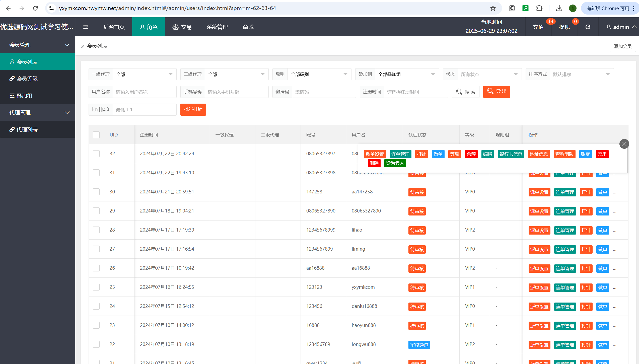Image resolution: width=639 pixels, height=364 pixels.
Task: Open the 一级代理 dropdown
Action: (x=145, y=74)
